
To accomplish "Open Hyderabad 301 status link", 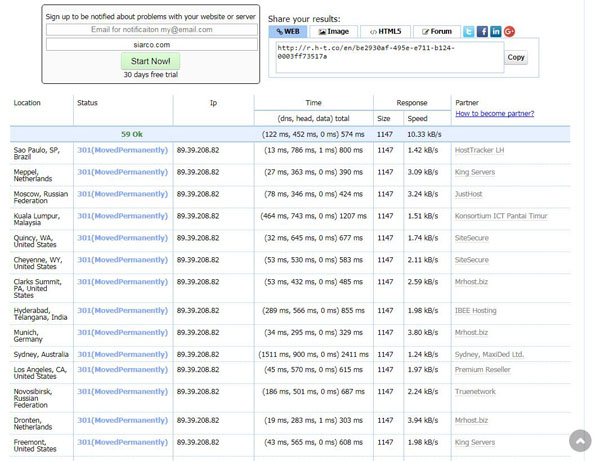I will pyautogui.click(x=122, y=310).
